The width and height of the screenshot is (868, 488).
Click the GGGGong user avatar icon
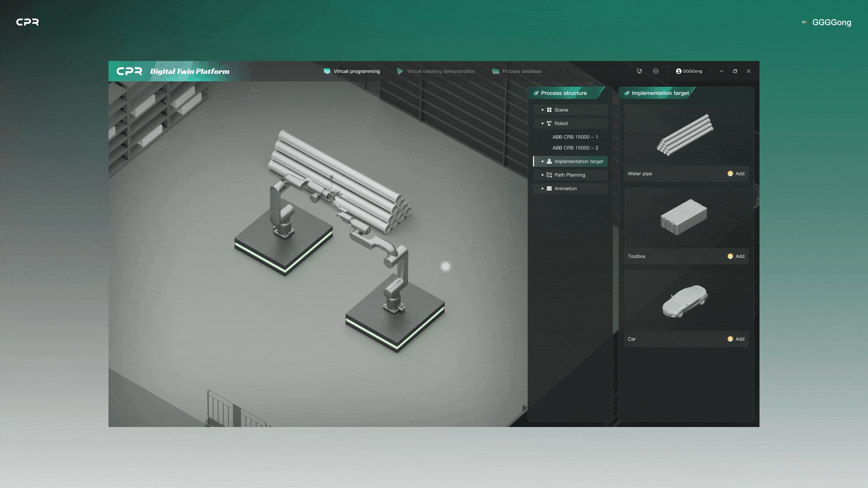tap(678, 71)
